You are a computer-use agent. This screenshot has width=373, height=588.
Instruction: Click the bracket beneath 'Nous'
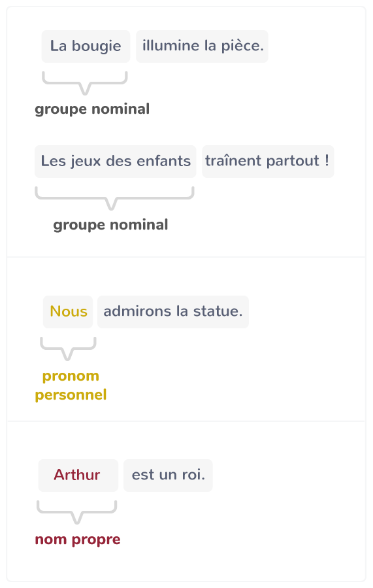68,349
